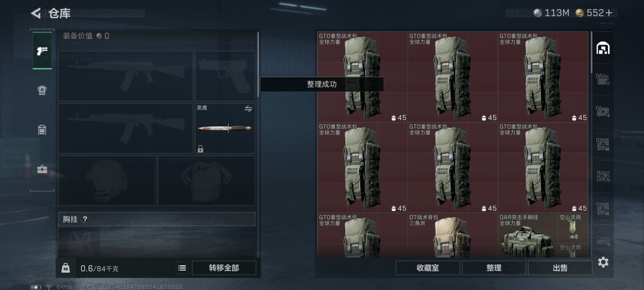Add more currency with the plus beside 552

609,13
